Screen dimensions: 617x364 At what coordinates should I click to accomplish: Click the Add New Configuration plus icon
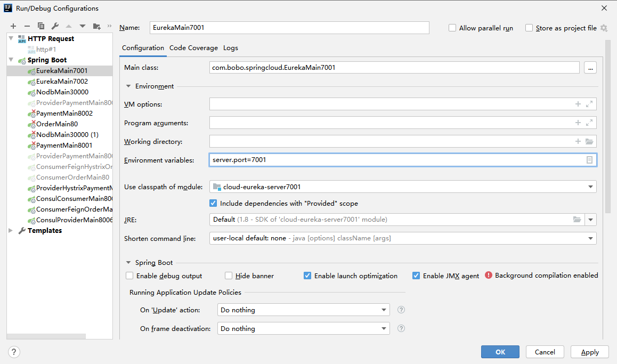coord(13,26)
